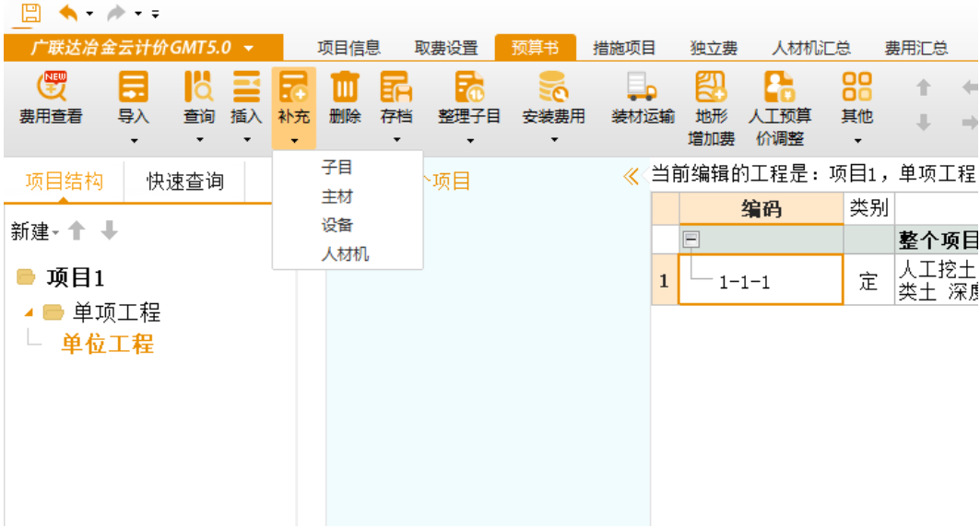The height and width of the screenshot is (528, 980).
Task: Click the 存档 archive icon
Action: tap(396, 88)
